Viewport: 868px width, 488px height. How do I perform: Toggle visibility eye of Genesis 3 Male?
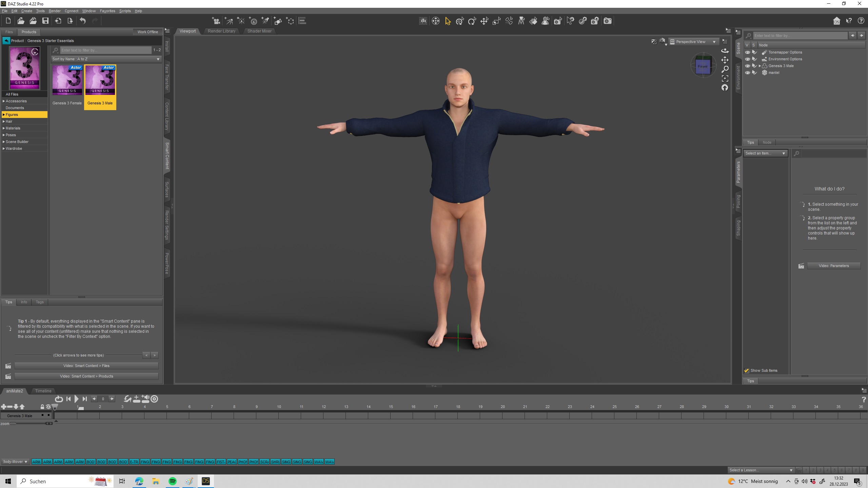(x=747, y=66)
